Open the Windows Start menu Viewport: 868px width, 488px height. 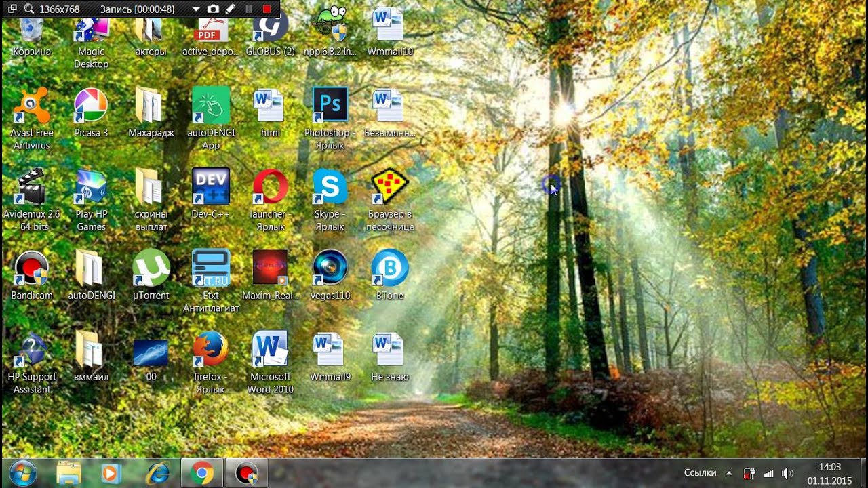point(23,472)
